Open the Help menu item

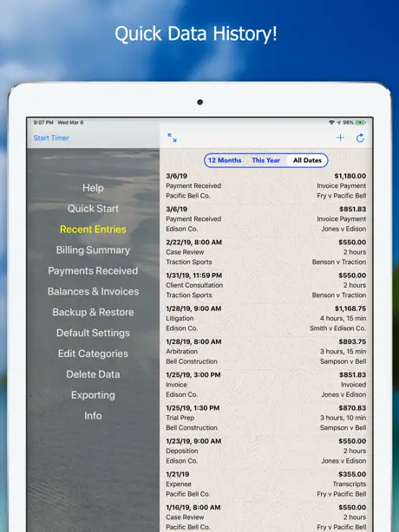click(93, 188)
